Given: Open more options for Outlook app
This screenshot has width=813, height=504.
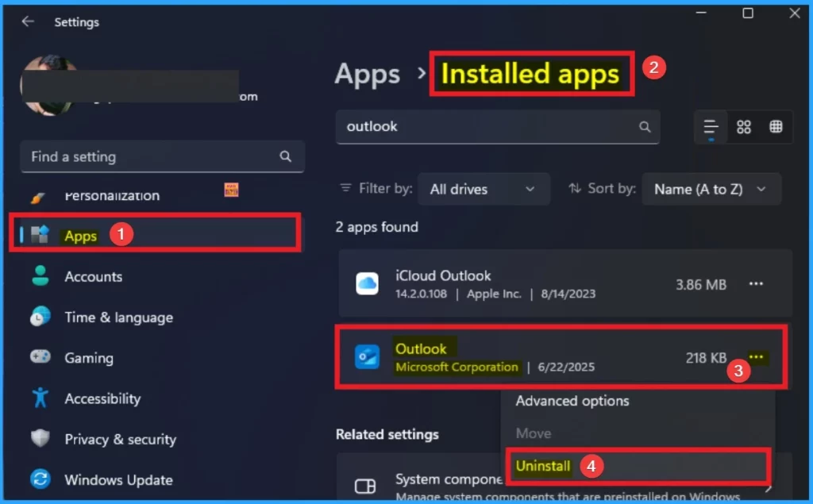Looking at the screenshot, I should click(756, 356).
